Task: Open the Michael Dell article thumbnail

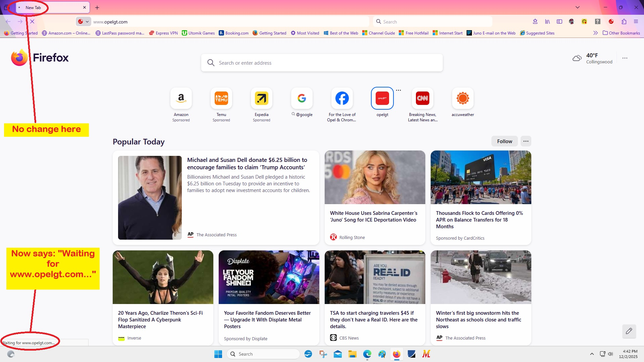Action: point(150,198)
